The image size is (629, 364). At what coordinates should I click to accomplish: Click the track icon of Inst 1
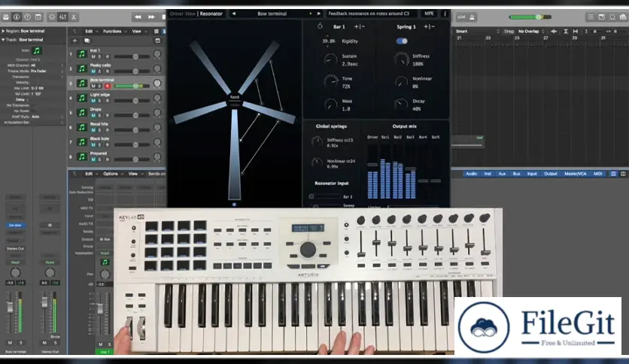[x=82, y=53]
